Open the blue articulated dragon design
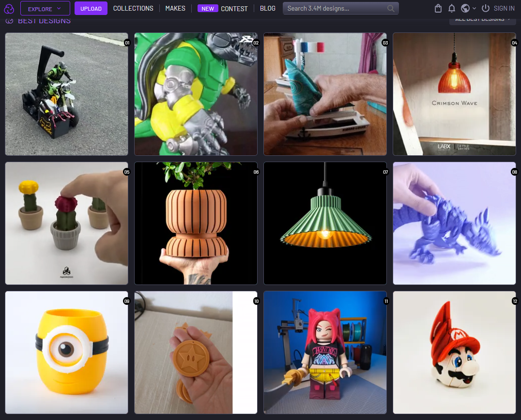The width and height of the screenshot is (521, 420). [x=454, y=223]
